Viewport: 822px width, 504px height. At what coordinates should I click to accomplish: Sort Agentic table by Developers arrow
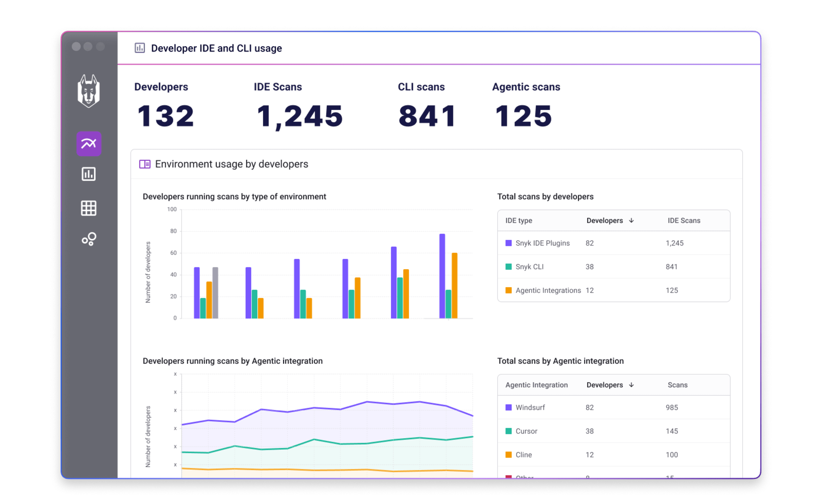(x=632, y=385)
